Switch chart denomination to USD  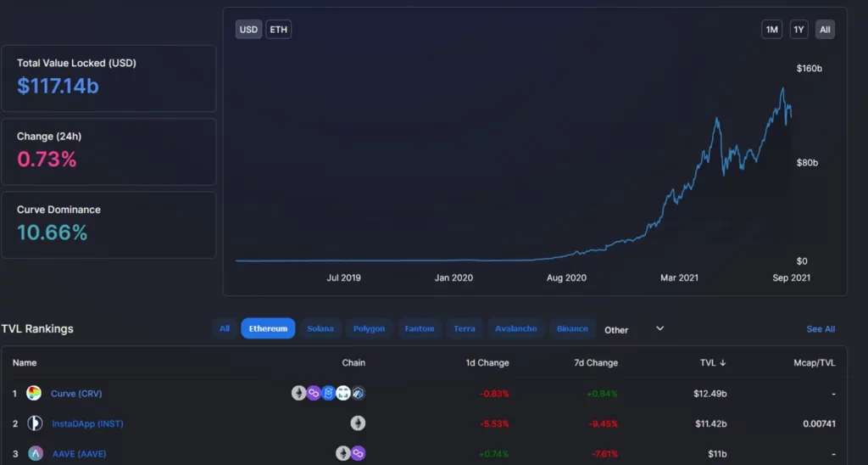pos(248,30)
